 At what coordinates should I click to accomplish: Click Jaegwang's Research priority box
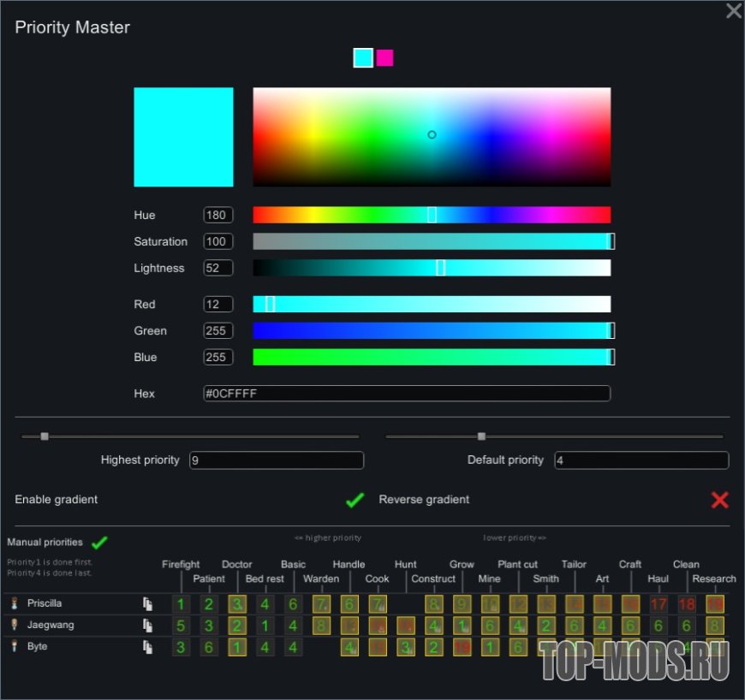pos(715,626)
